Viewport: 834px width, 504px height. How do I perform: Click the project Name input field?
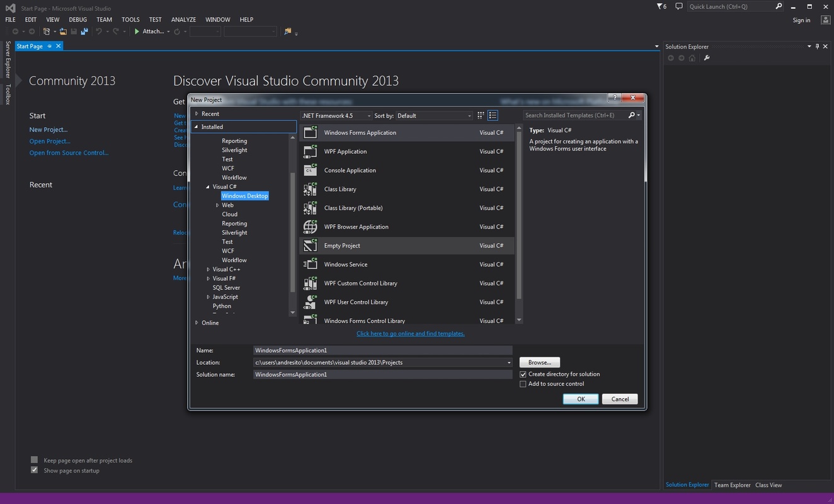coord(382,350)
